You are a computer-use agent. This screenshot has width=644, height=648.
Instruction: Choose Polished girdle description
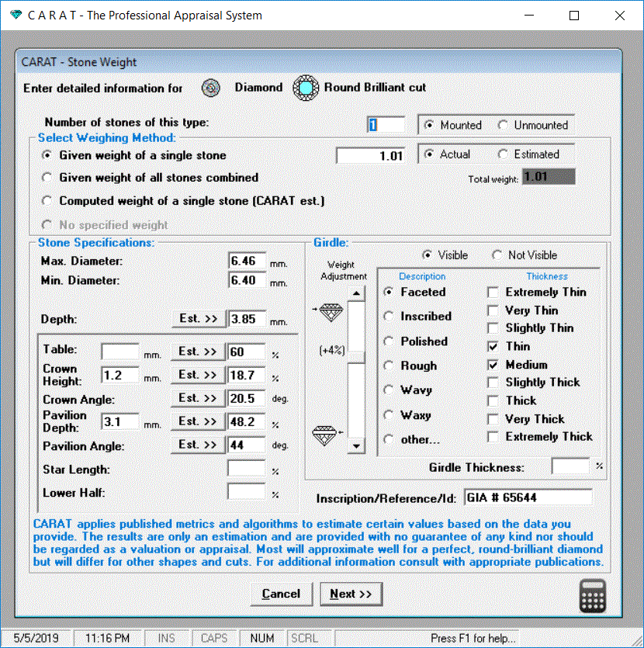(x=390, y=341)
